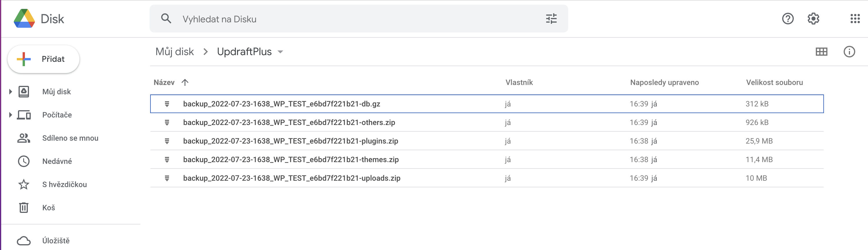868x250 pixels.
Task: Sort by Naposledy upraveno column
Action: (x=664, y=82)
